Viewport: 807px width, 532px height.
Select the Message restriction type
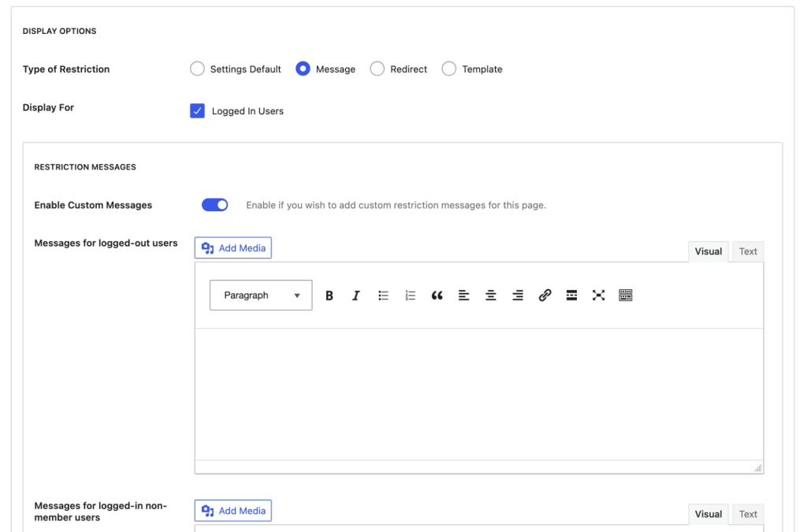[x=303, y=69]
